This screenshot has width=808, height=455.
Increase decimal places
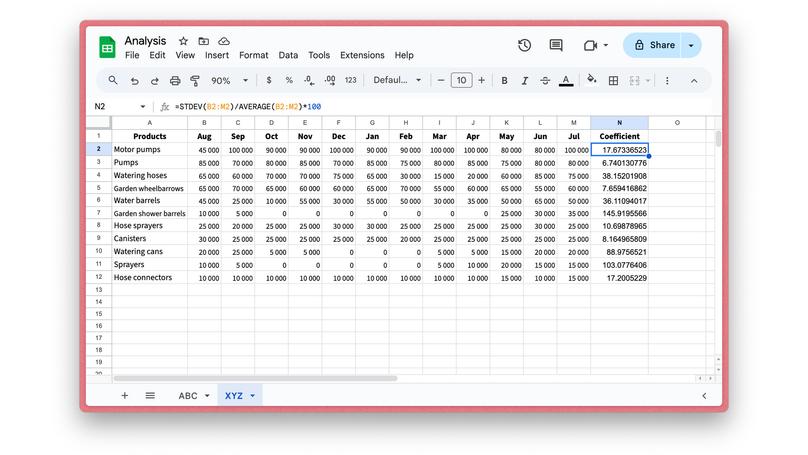[330, 80]
